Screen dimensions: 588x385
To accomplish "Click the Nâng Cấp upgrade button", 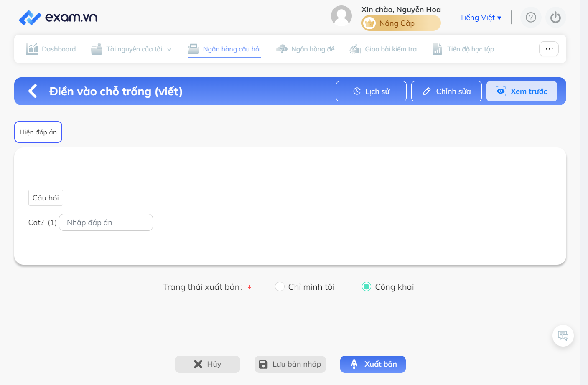I will tap(401, 23).
